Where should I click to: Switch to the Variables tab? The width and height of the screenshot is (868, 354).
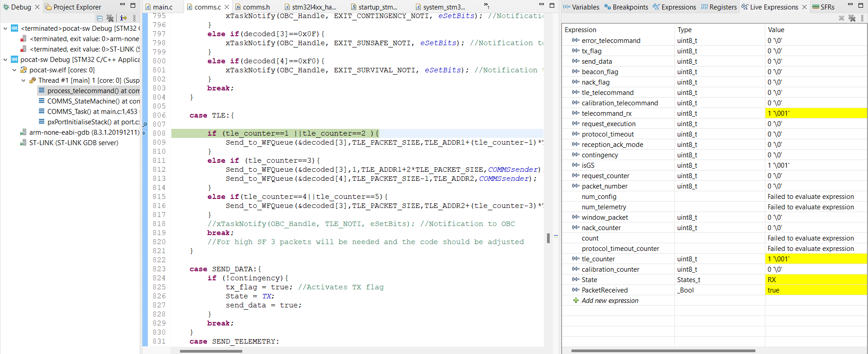click(581, 7)
